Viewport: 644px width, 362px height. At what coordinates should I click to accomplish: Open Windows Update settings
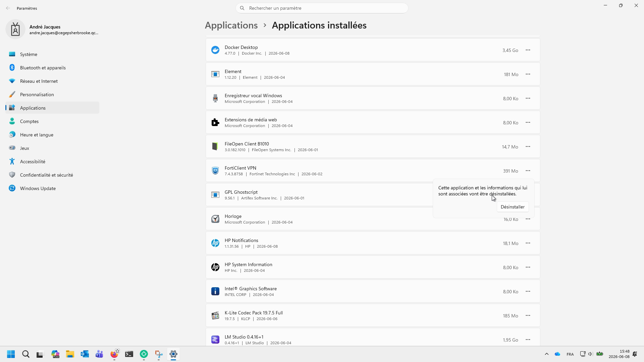52,188
